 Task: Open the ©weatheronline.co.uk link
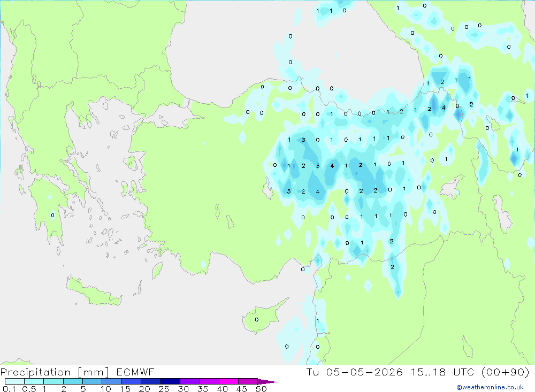490,387
